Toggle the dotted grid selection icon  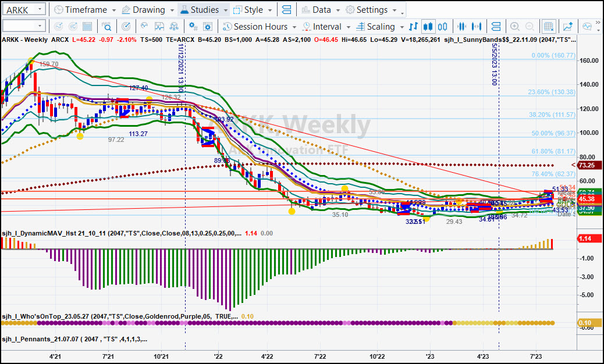[548, 26]
